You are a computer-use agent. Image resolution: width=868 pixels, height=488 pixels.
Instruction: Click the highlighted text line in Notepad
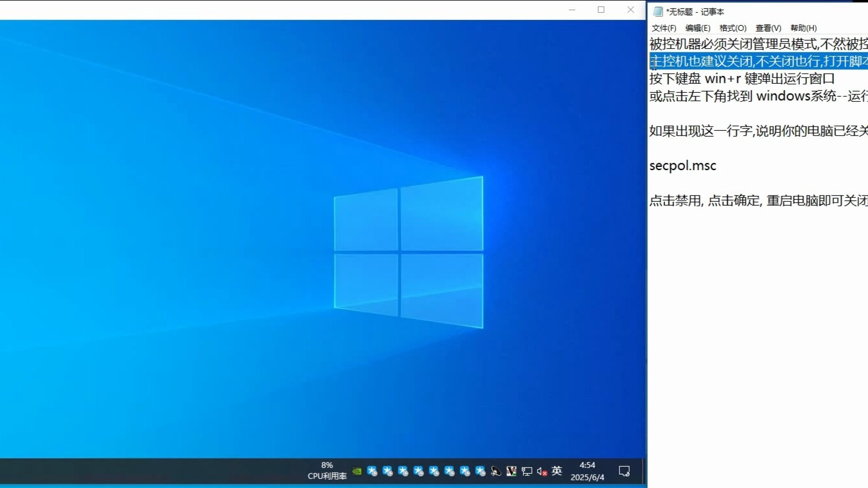[741, 61]
